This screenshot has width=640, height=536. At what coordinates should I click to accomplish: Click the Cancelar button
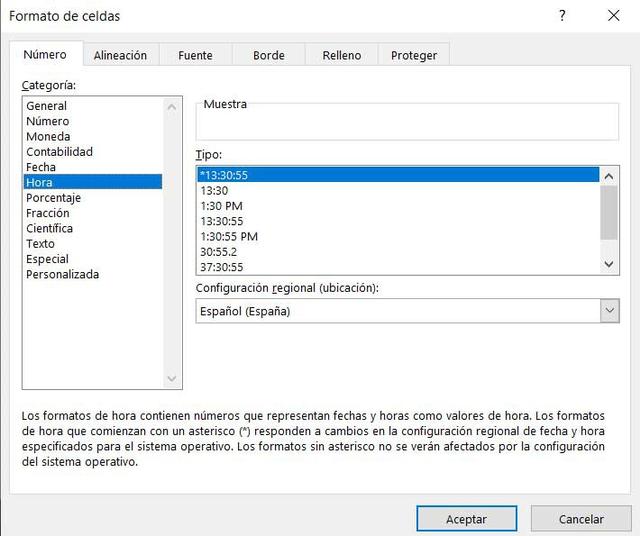(x=581, y=519)
